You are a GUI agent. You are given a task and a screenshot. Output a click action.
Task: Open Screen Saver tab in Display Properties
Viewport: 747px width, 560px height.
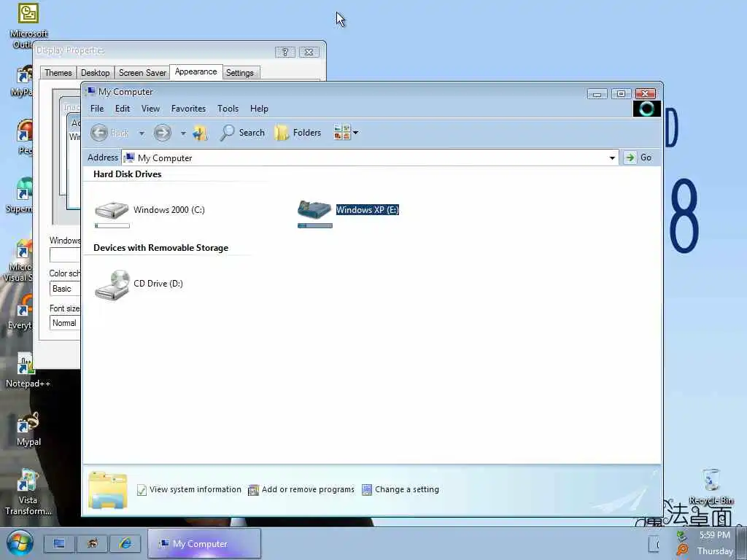[x=142, y=73]
